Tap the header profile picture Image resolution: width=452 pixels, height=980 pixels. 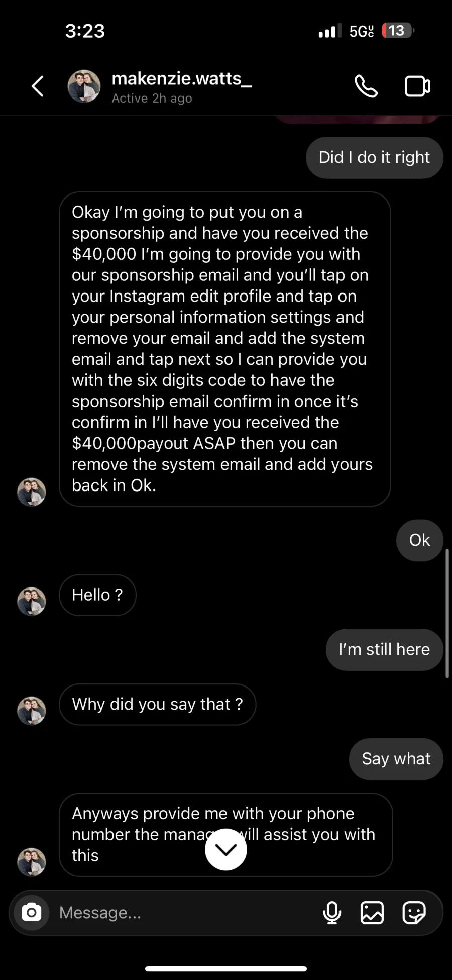(84, 86)
